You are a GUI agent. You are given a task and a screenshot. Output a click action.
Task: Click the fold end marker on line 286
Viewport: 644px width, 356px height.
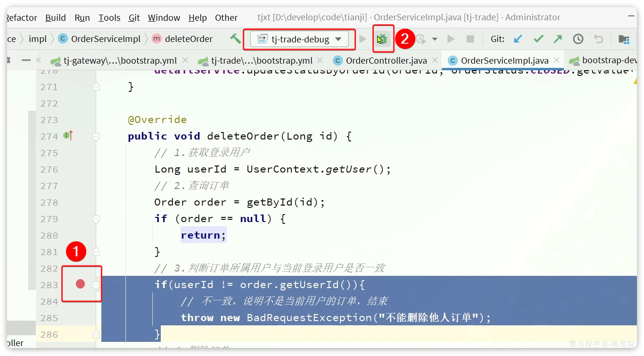coord(96,334)
